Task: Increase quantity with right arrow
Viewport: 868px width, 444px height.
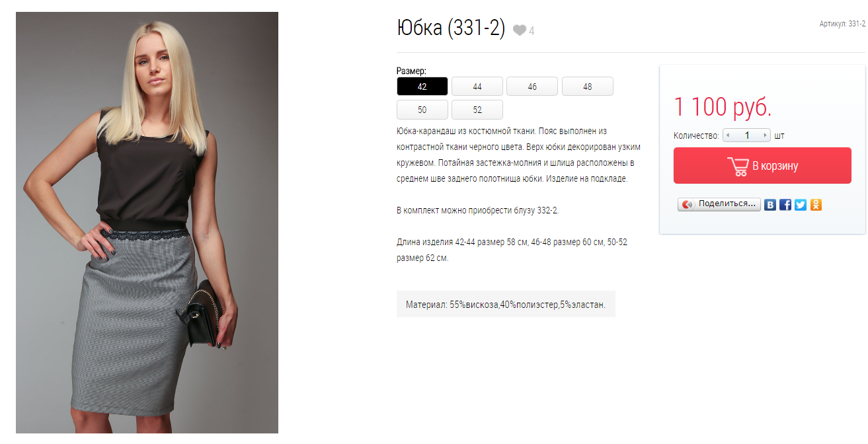Action: tap(766, 135)
